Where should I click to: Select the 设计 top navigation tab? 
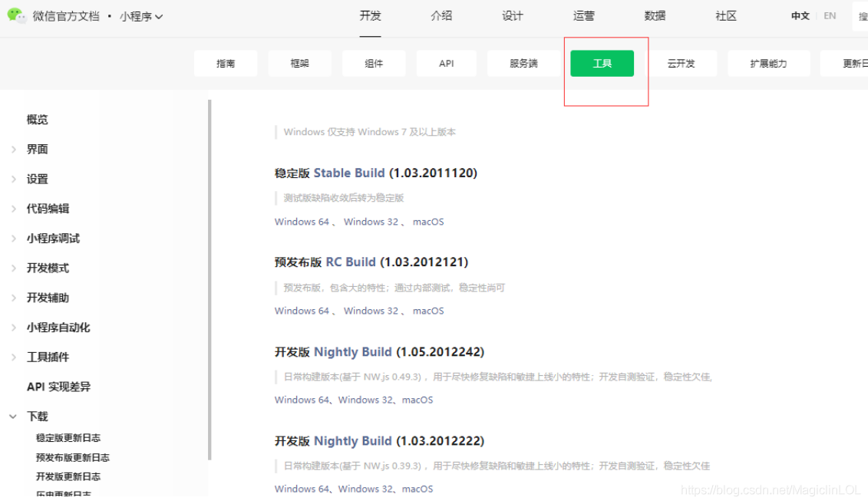[x=512, y=16]
